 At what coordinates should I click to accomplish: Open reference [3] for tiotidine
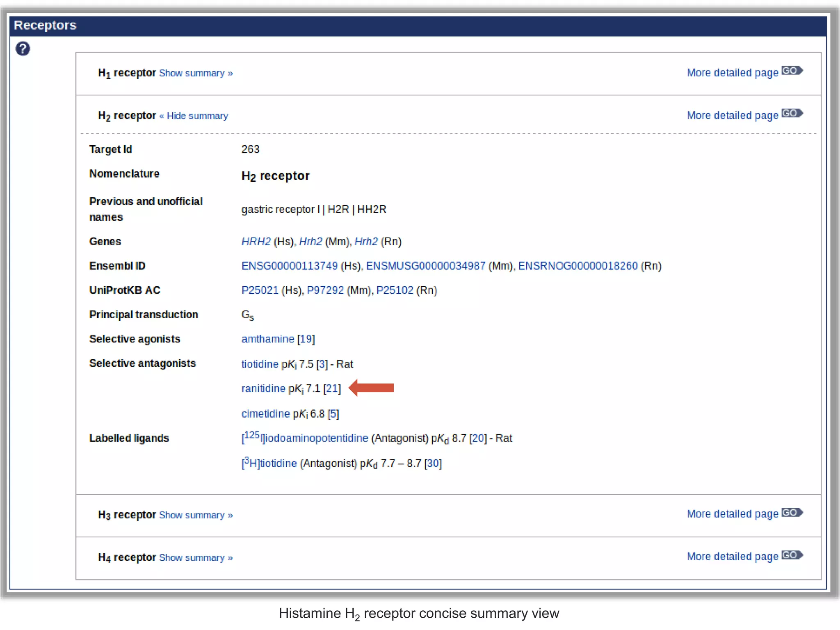pyautogui.click(x=322, y=364)
